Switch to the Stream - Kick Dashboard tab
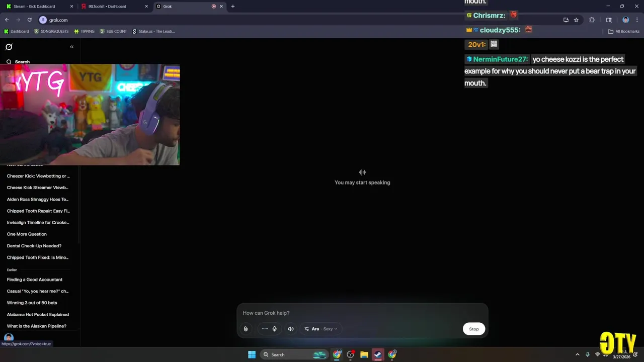The width and height of the screenshot is (644, 362). [x=39, y=7]
